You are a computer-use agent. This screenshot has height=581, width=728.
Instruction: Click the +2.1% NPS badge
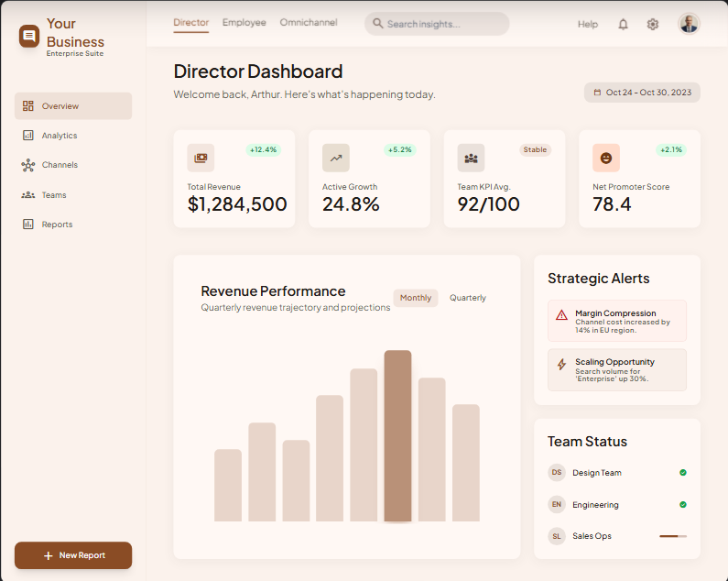pyautogui.click(x=671, y=149)
